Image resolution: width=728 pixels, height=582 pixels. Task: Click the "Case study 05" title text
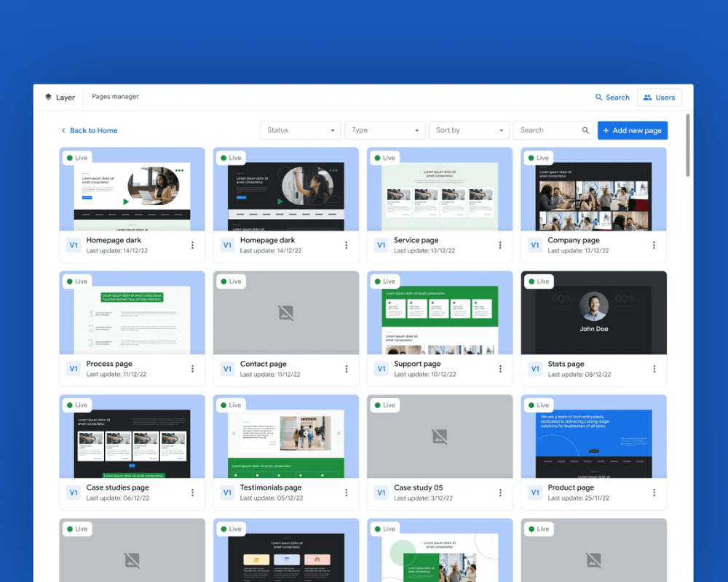coord(419,487)
